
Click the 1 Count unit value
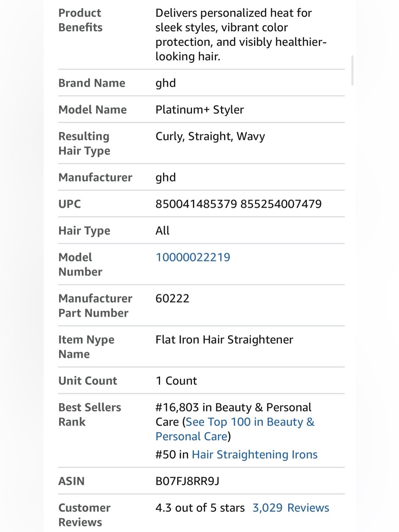(176, 381)
